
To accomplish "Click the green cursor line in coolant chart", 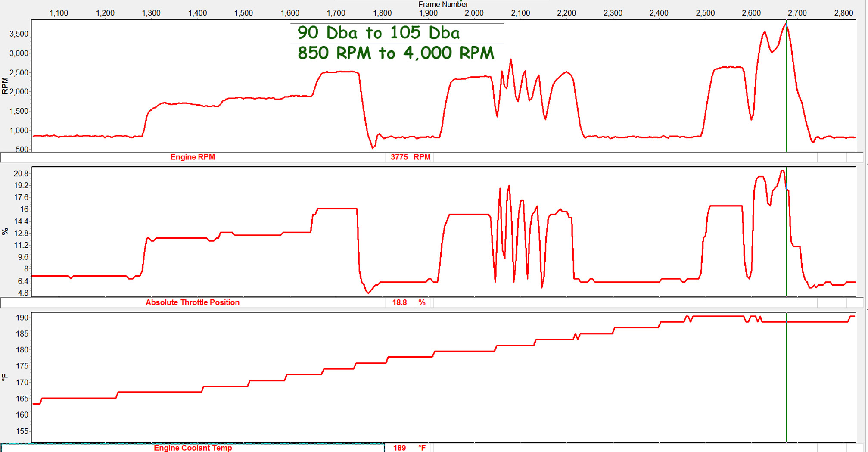I will (787, 388).
